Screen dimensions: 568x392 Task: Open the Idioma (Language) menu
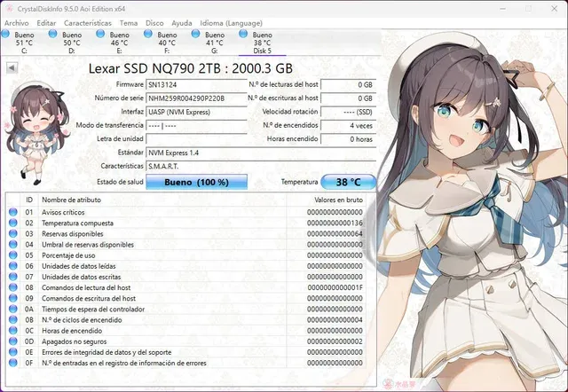231,23
